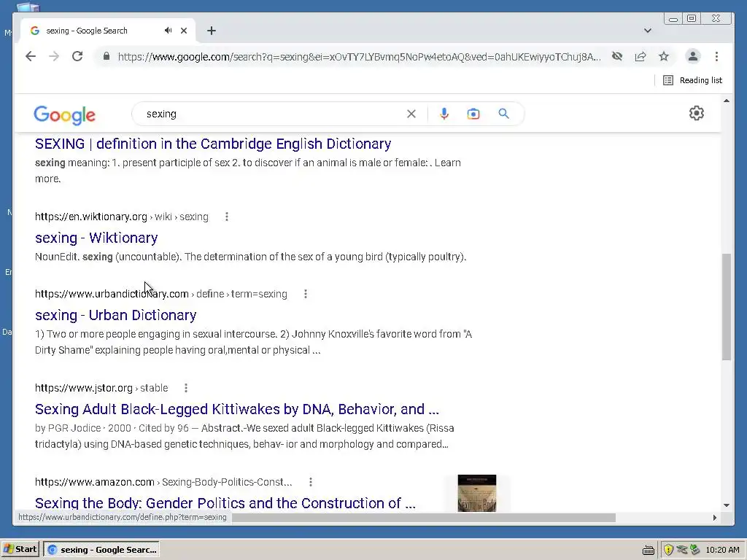
Task: Open options menu for Amazon result
Action: [x=311, y=482]
